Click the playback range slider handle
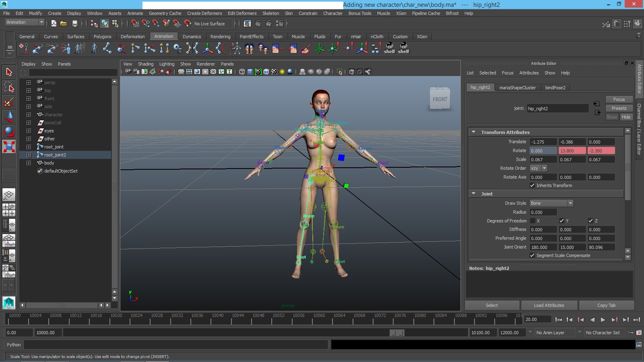644x362 pixels. [397, 333]
